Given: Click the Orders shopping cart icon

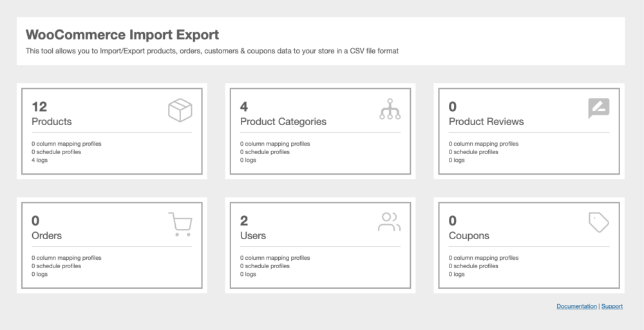Looking at the screenshot, I should (180, 224).
